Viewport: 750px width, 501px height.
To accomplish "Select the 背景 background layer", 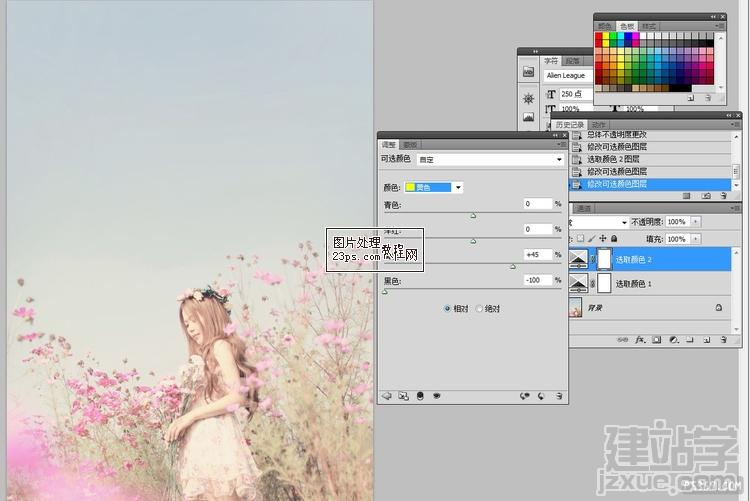I will (650, 308).
